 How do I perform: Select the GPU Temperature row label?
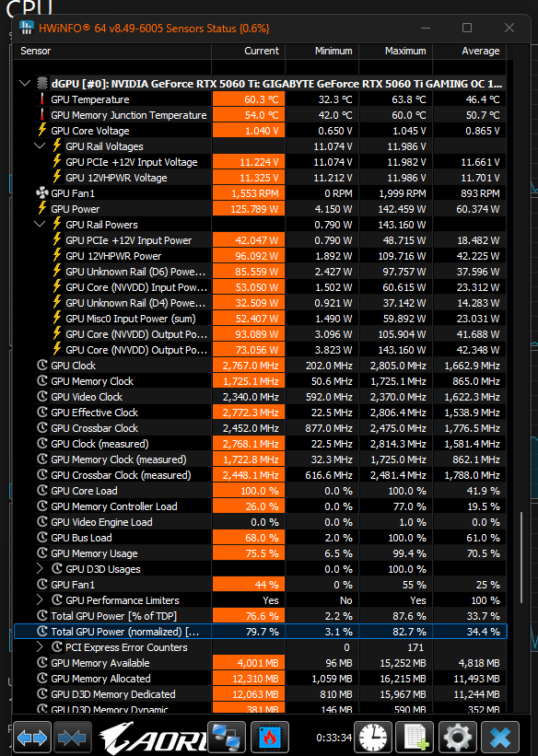coord(90,99)
